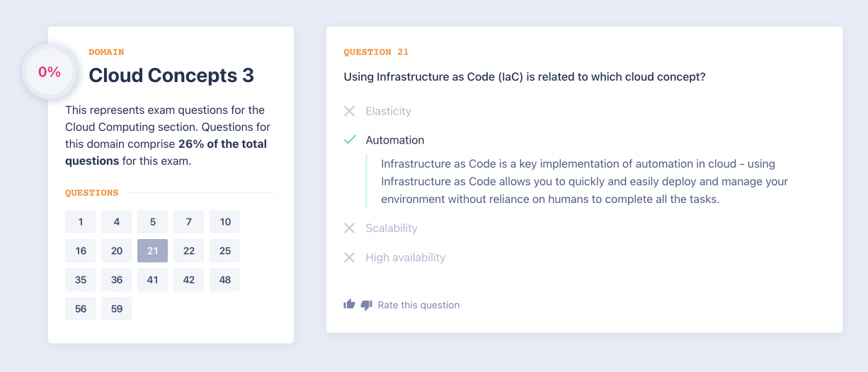The height and width of the screenshot is (372, 868).
Task: Open question 35
Action: click(x=81, y=280)
